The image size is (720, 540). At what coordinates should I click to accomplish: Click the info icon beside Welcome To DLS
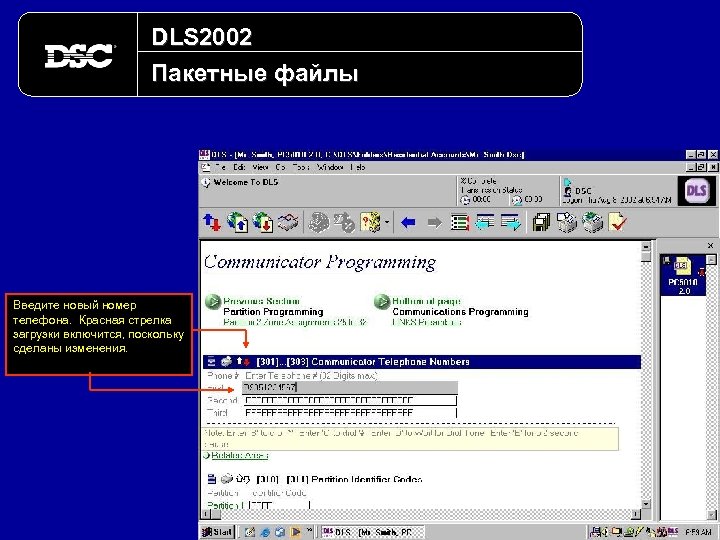click(x=206, y=182)
